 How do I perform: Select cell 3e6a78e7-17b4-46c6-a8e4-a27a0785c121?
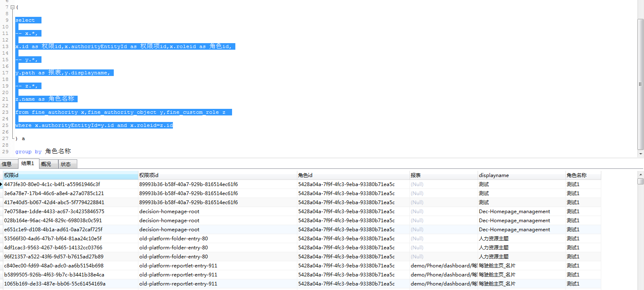(x=71, y=193)
